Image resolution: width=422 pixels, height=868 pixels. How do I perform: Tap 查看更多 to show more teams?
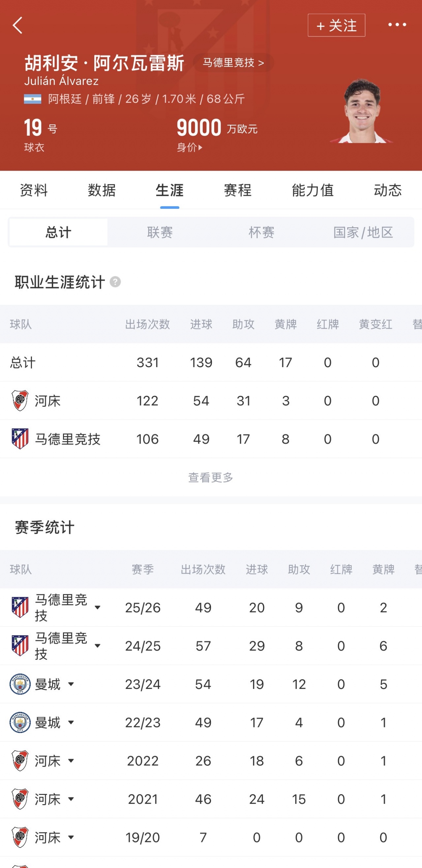coord(211,477)
